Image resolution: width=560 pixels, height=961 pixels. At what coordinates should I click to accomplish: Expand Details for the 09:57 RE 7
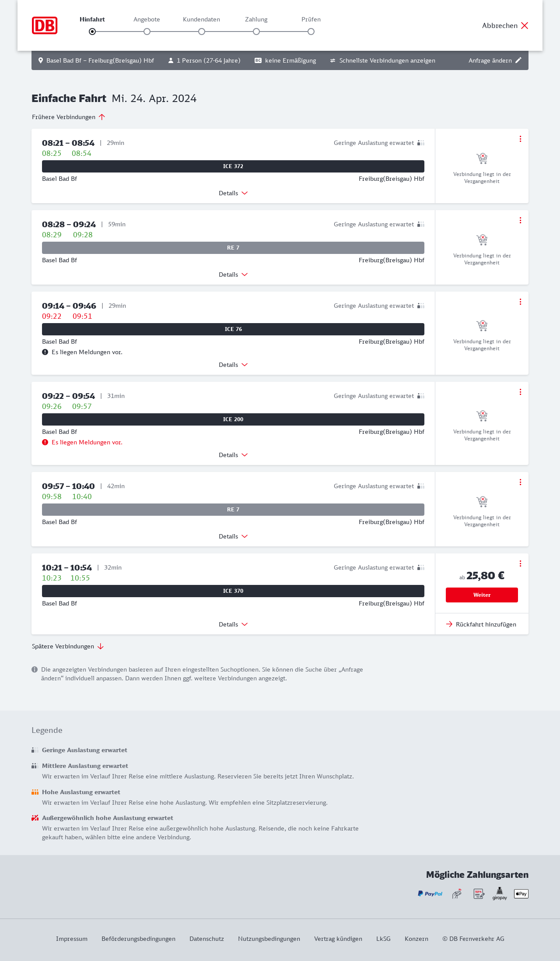(x=233, y=536)
